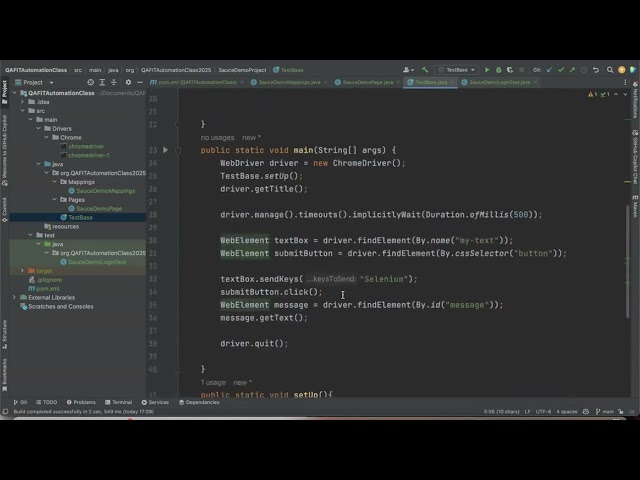Screen dimensions: 640x480
Task: Open Project panel gear options
Action: 128,82
